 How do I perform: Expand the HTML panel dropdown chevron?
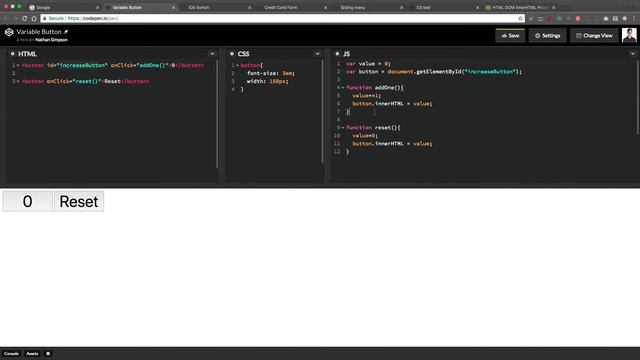tap(212, 53)
